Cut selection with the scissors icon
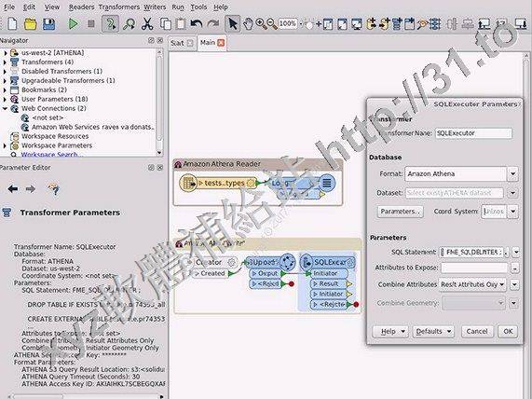The height and width of the screenshot is (399, 532). [x=147, y=24]
